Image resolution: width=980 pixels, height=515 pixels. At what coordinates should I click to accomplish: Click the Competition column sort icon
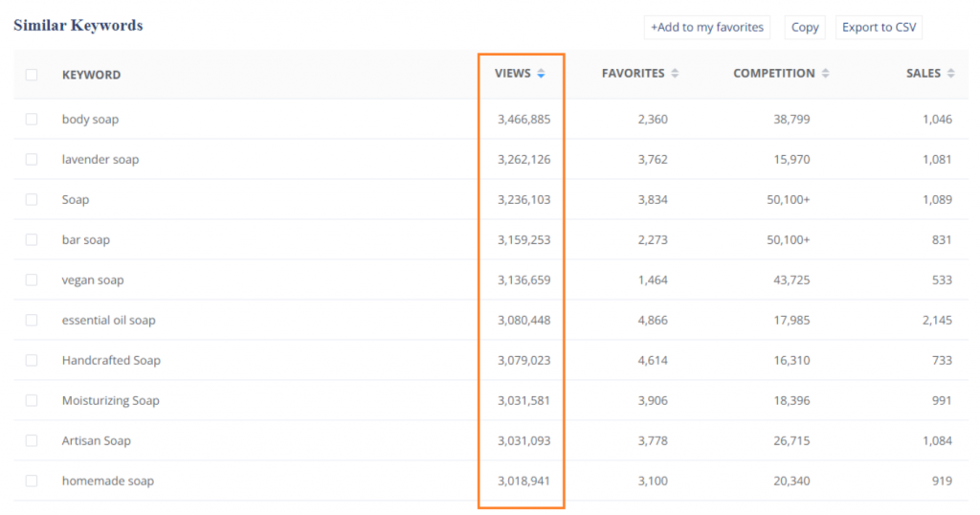825,74
